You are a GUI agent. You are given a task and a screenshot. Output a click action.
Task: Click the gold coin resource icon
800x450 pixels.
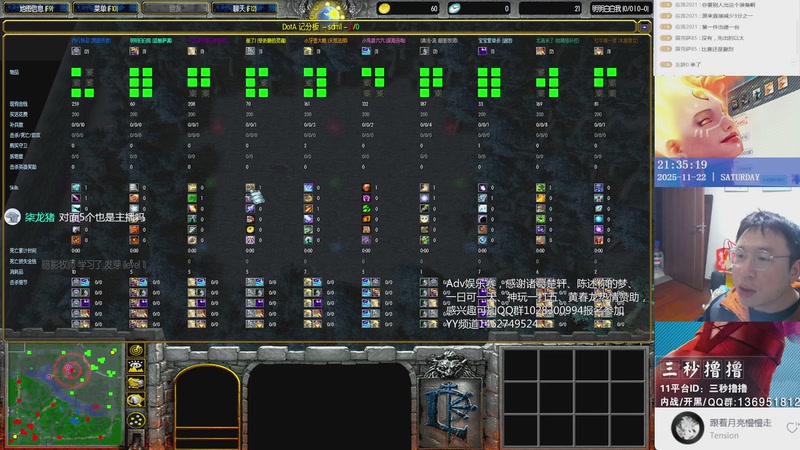coord(384,8)
